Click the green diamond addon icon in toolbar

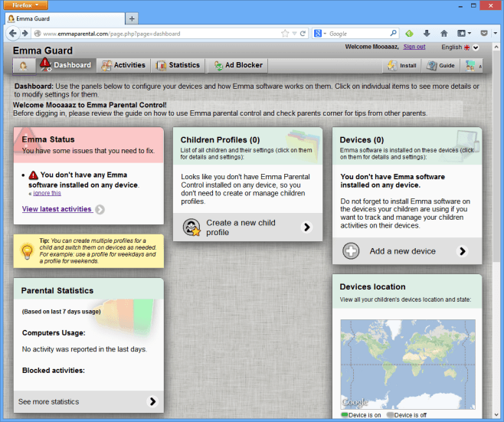coord(410,34)
